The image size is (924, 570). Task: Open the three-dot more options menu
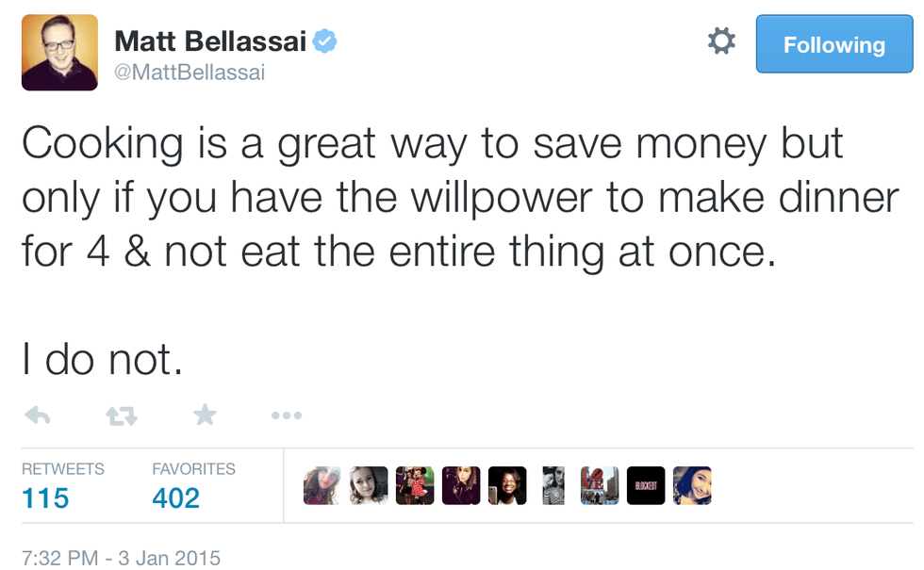286,415
